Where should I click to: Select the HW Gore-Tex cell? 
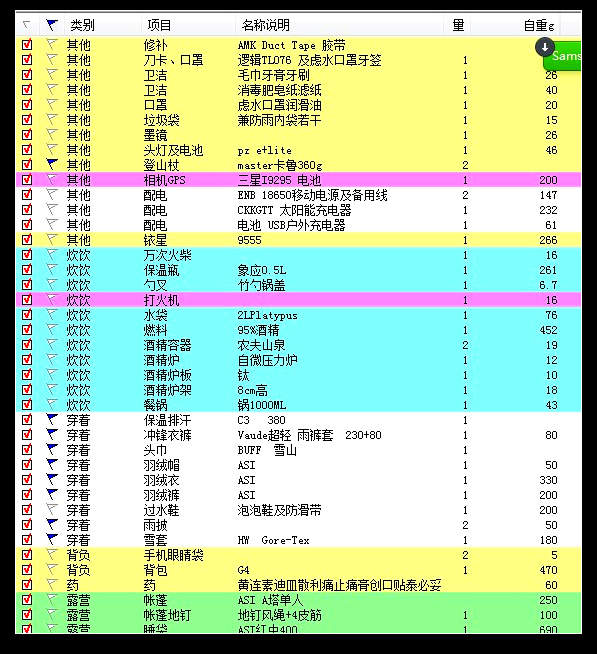[273, 540]
